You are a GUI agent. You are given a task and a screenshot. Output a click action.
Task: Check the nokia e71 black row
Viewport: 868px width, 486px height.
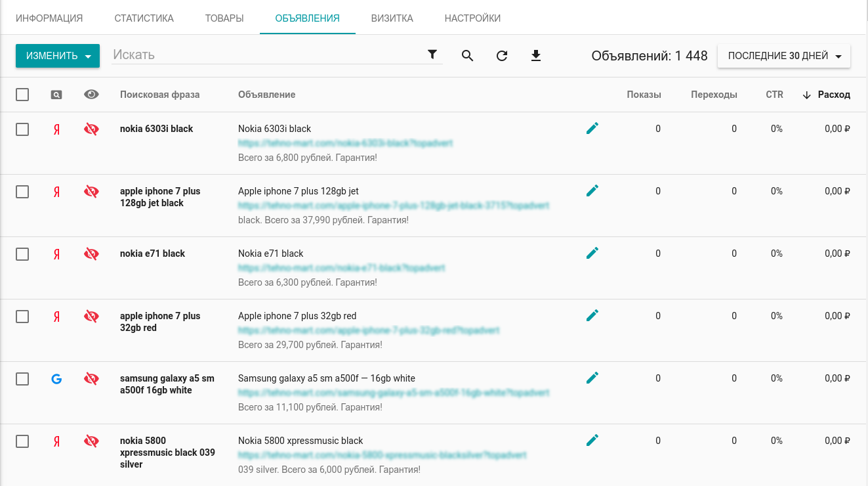pos(22,254)
